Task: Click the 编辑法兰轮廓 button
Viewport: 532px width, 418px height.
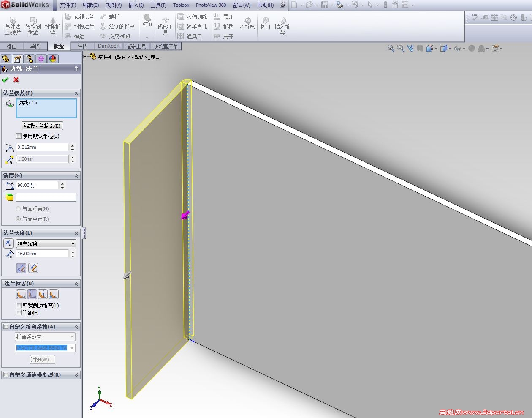Action: point(42,126)
